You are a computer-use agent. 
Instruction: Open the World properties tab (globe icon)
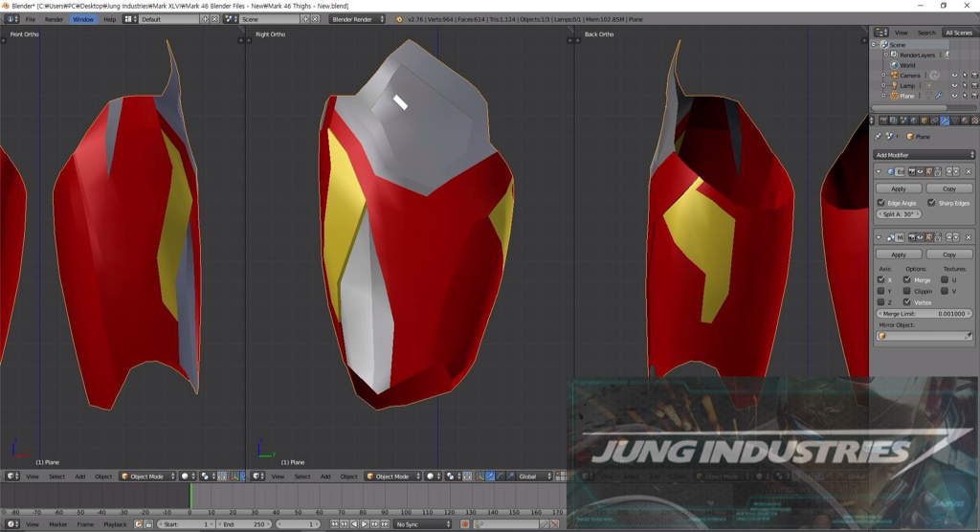tap(914, 121)
